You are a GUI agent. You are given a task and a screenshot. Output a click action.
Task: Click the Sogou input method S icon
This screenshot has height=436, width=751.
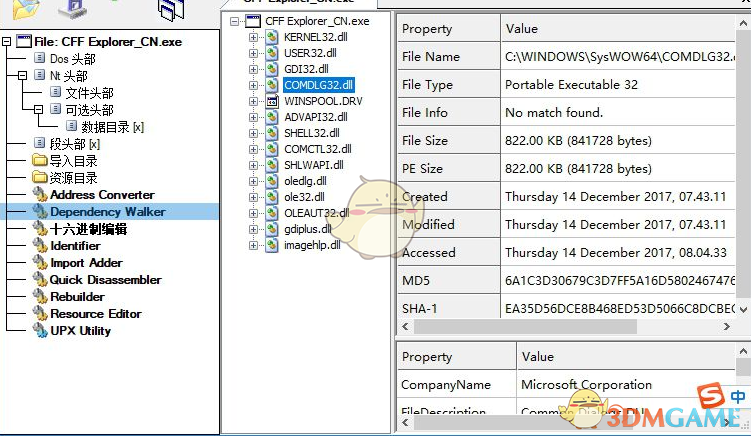pyautogui.click(x=710, y=396)
